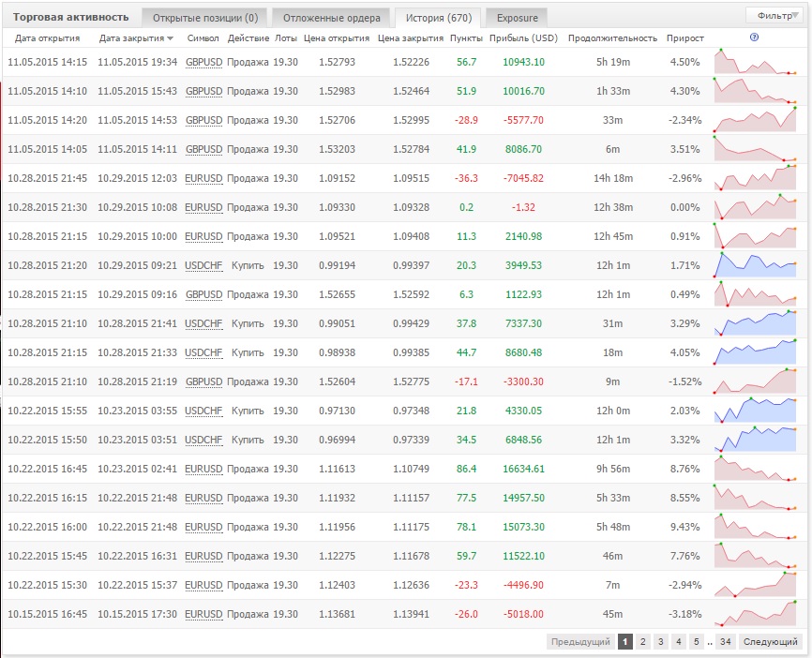Click blue sparkline for 3949.53 trade
The image size is (812, 658).
pyautogui.click(x=755, y=265)
